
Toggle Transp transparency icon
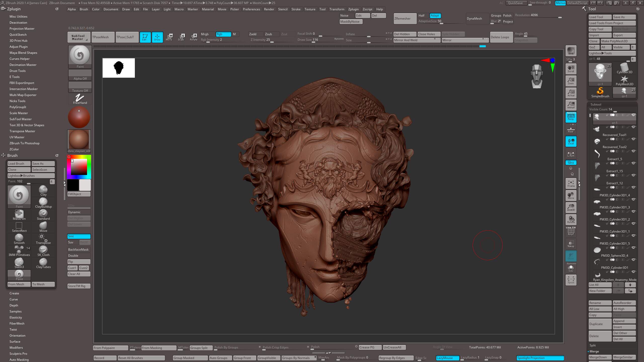(571, 244)
